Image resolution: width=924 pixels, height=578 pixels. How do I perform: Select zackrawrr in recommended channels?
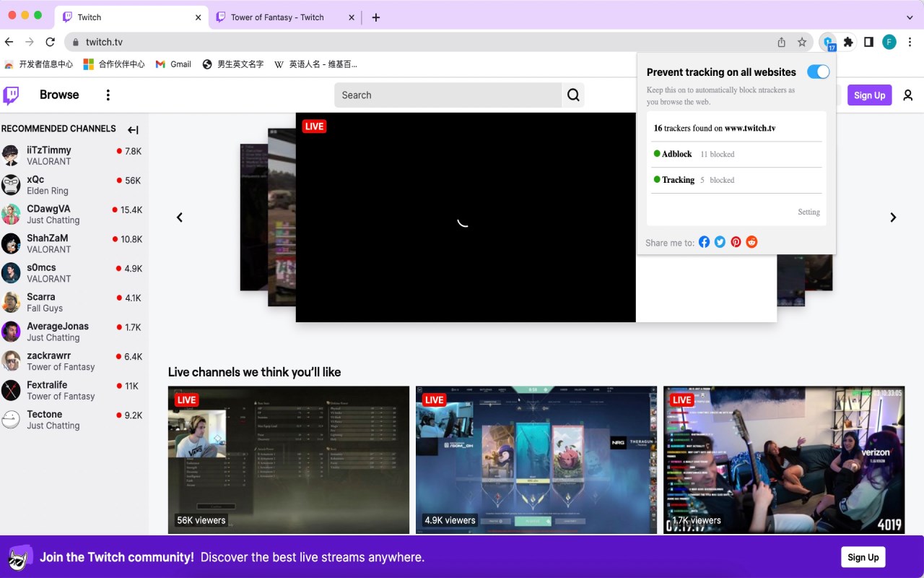coord(74,361)
